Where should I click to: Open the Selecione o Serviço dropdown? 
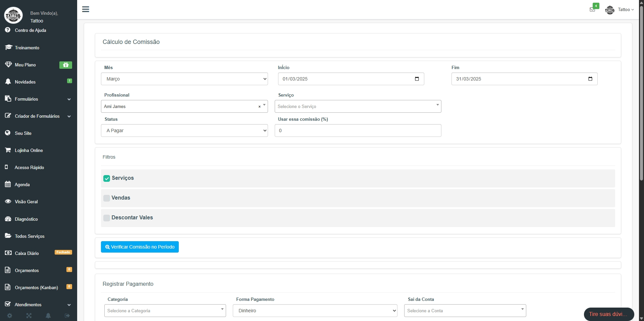tap(358, 106)
